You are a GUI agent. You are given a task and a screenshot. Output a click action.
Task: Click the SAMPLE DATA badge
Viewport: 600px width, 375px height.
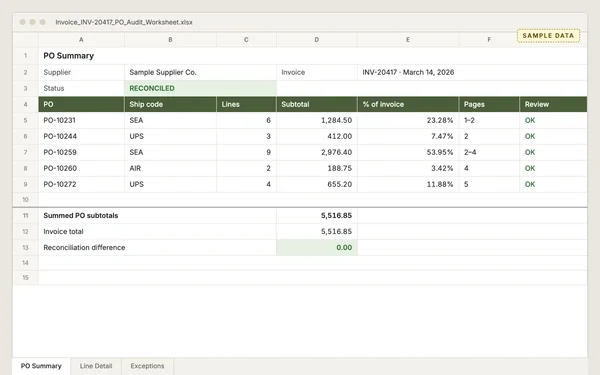tap(548, 36)
